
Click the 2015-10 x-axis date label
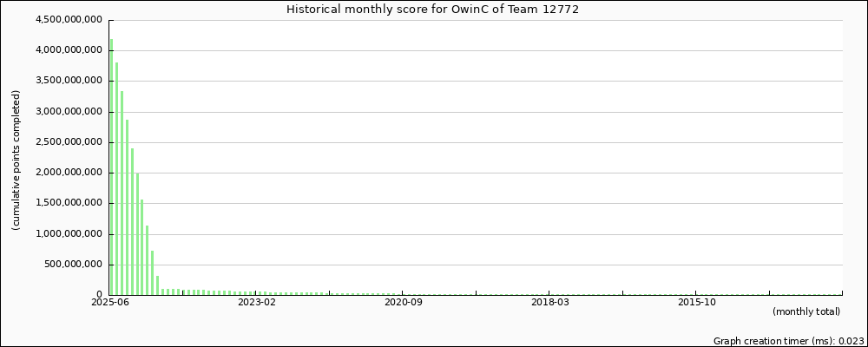tap(696, 302)
